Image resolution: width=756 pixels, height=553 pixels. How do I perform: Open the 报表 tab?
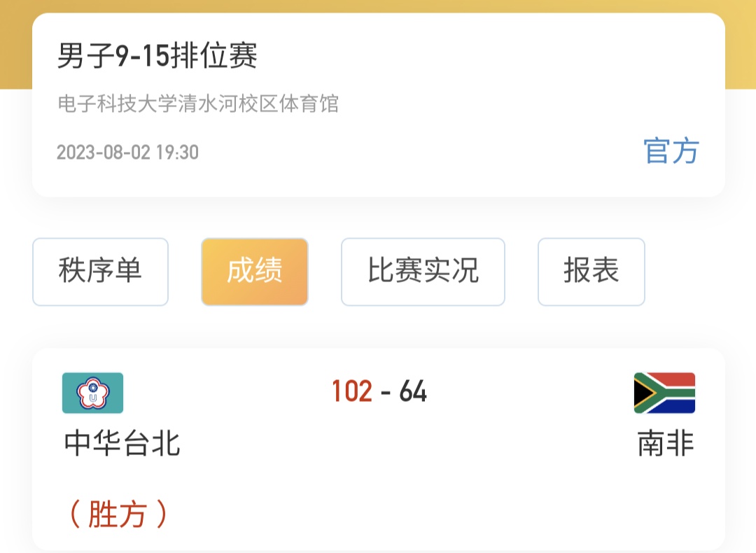[591, 272]
